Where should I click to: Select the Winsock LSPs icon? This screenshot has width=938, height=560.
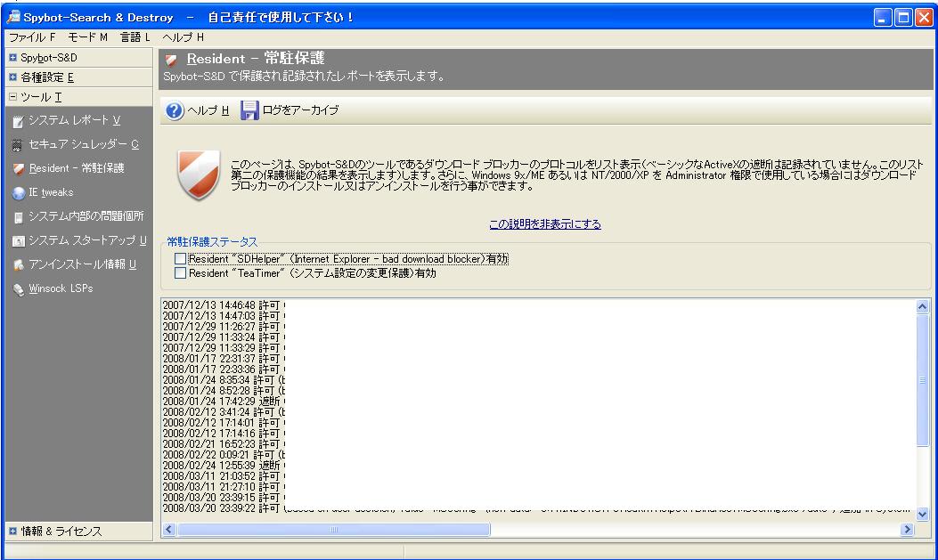pos(19,289)
